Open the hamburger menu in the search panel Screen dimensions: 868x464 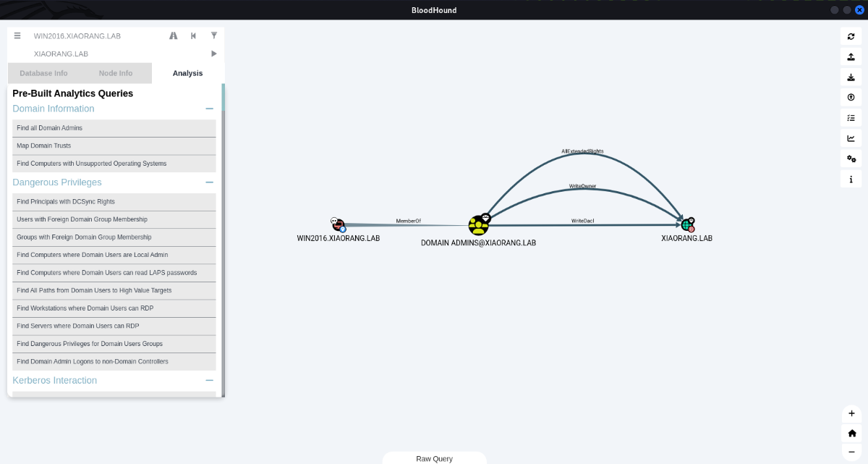[17, 35]
